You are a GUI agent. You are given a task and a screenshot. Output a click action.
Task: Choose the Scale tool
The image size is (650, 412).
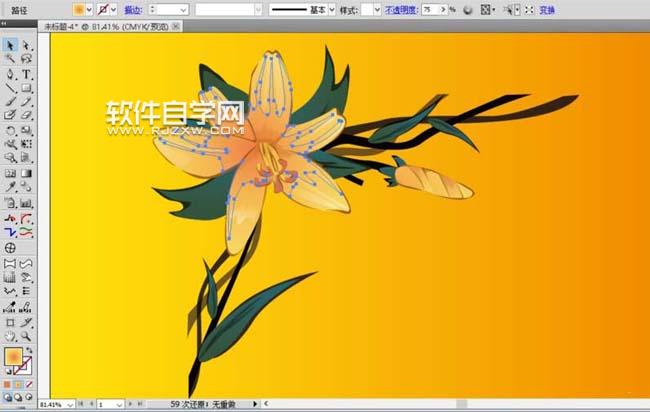(x=26, y=131)
